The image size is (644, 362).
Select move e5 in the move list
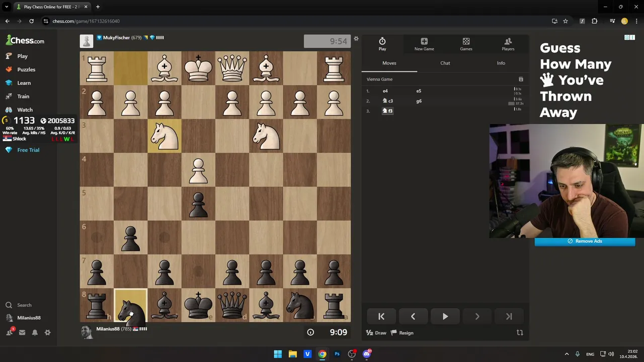[419, 91]
